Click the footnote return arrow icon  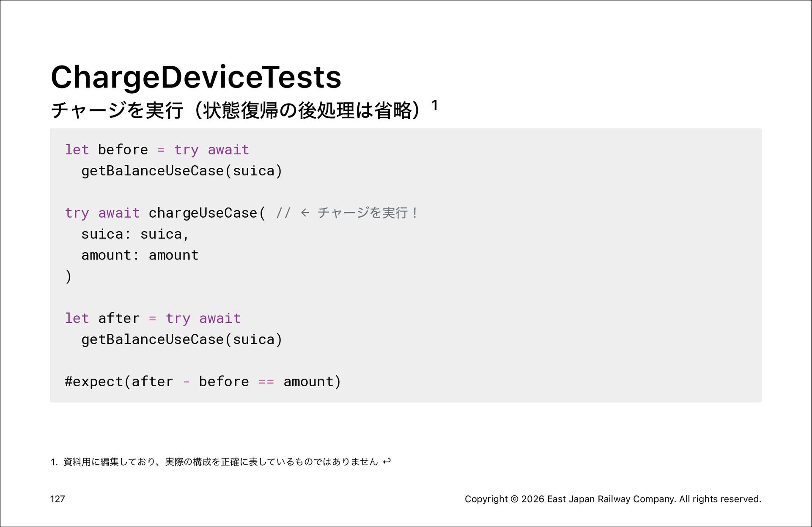click(387, 461)
